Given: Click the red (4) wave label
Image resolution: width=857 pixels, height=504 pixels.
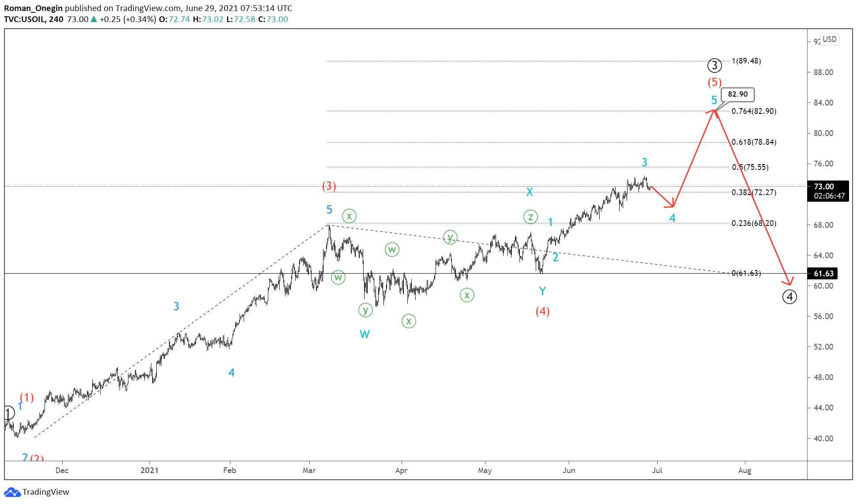Looking at the screenshot, I should (x=542, y=312).
